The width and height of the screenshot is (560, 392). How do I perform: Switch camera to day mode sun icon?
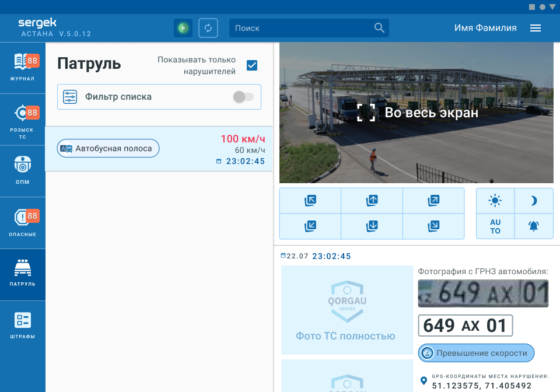pyautogui.click(x=495, y=201)
